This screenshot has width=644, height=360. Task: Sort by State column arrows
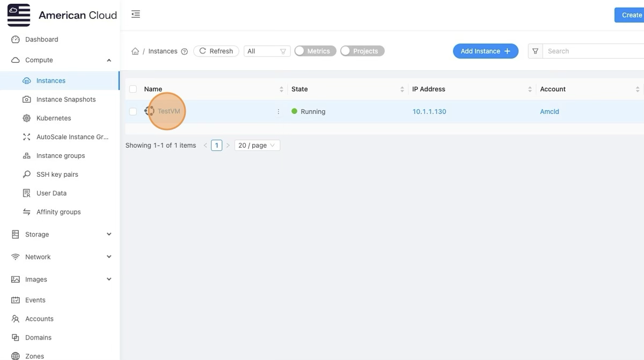[402, 89]
